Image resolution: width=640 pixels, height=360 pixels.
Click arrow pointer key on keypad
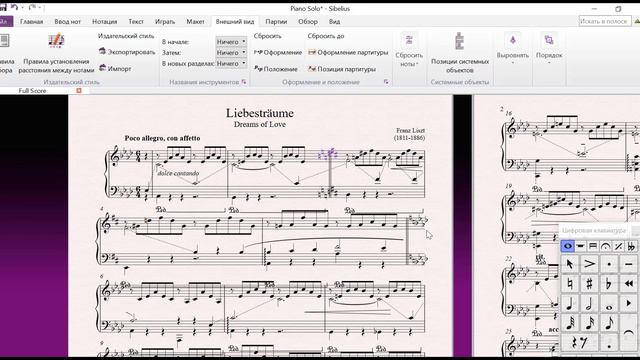[570, 264]
